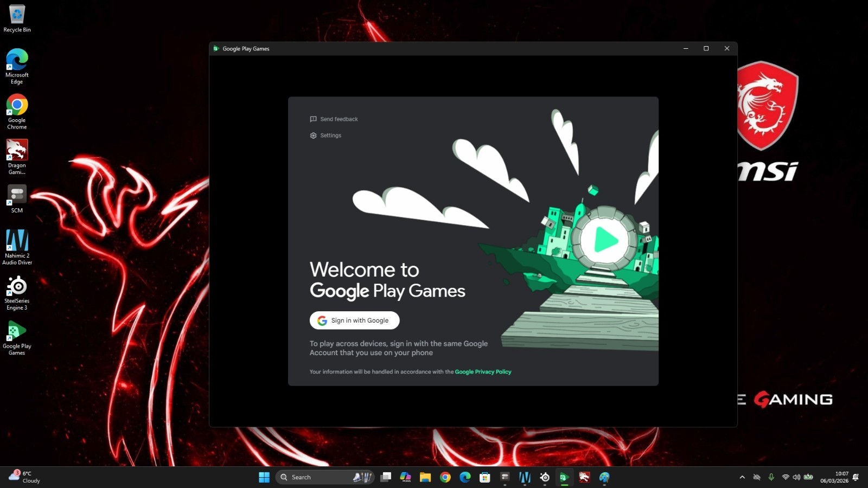This screenshot has width=868, height=488.
Task: Click the speaker volume tray icon
Action: [x=796, y=477]
